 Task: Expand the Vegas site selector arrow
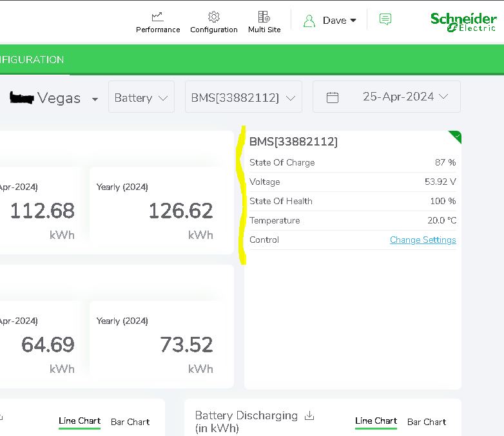pyautogui.click(x=95, y=99)
